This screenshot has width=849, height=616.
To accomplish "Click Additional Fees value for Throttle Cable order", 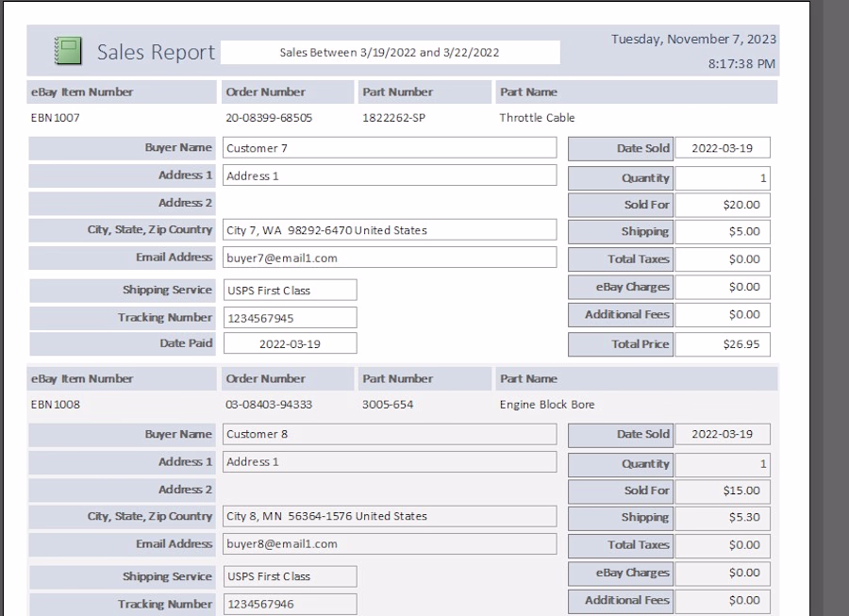I will [x=723, y=314].
